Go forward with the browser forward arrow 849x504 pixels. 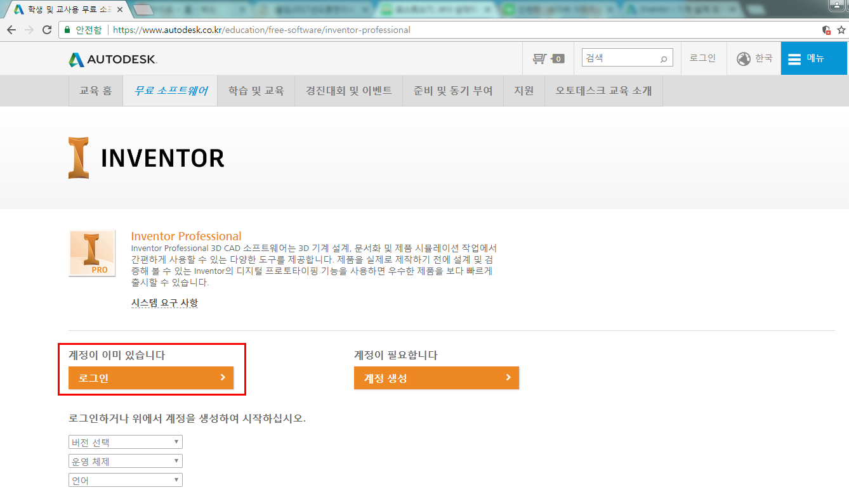tap(29, 30)
